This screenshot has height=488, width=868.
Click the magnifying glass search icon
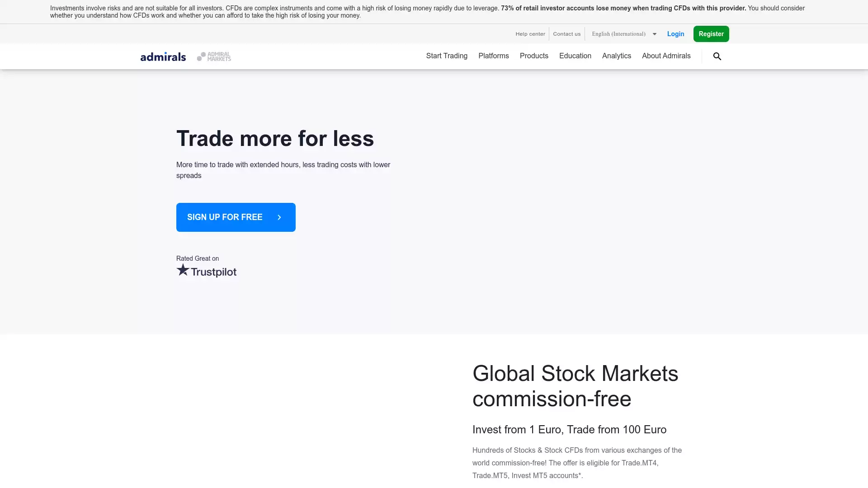(717, 56)
